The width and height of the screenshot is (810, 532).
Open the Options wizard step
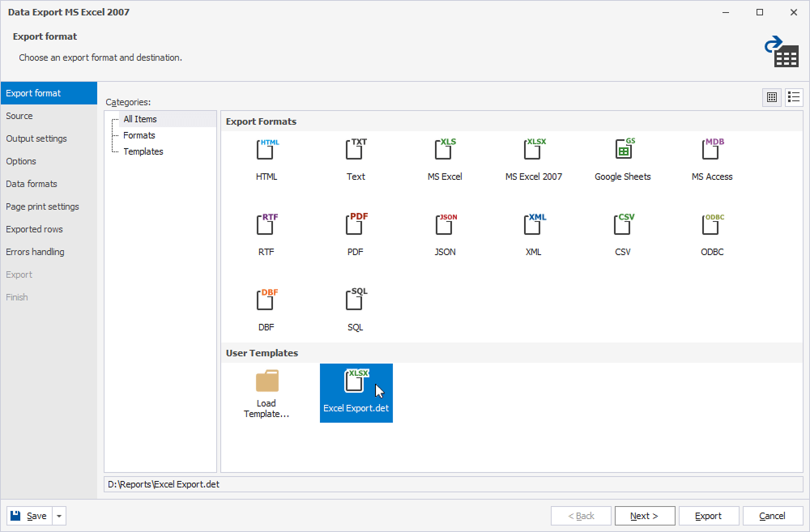[49, 161]
